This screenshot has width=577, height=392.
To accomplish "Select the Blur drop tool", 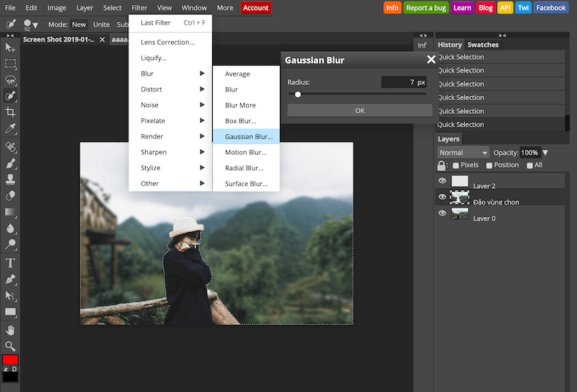I will tap(10, 228).
